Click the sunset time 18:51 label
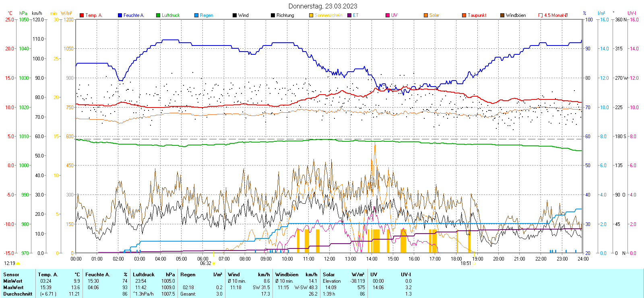 [x=466, y=263]
